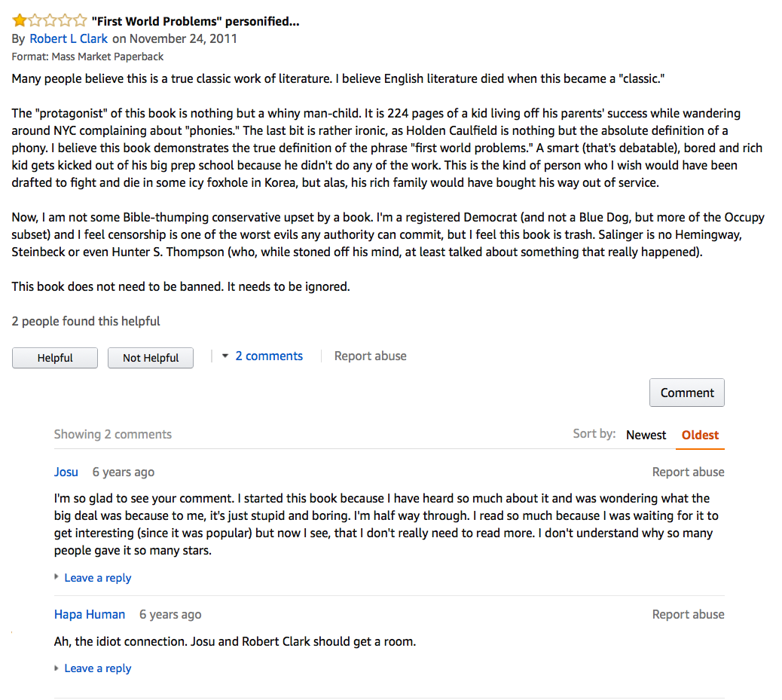
Task: Report abuse on the main review
Action: coord(370,356)
